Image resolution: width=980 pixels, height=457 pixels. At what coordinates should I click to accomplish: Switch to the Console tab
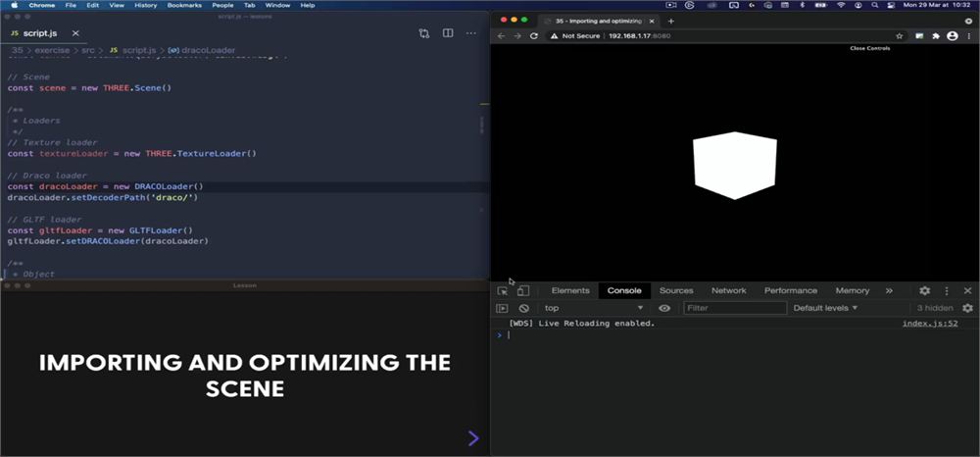[x=624, y=290]
